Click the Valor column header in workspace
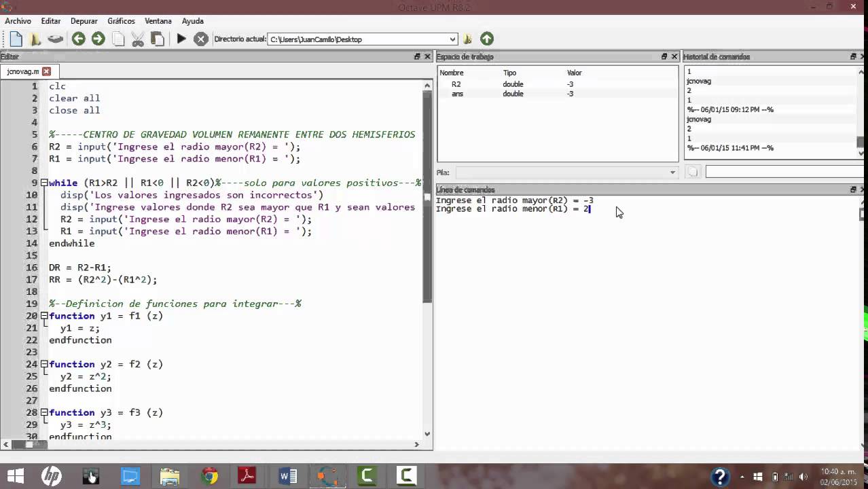The height and width of the screenshot is (489, 868). 575,73
